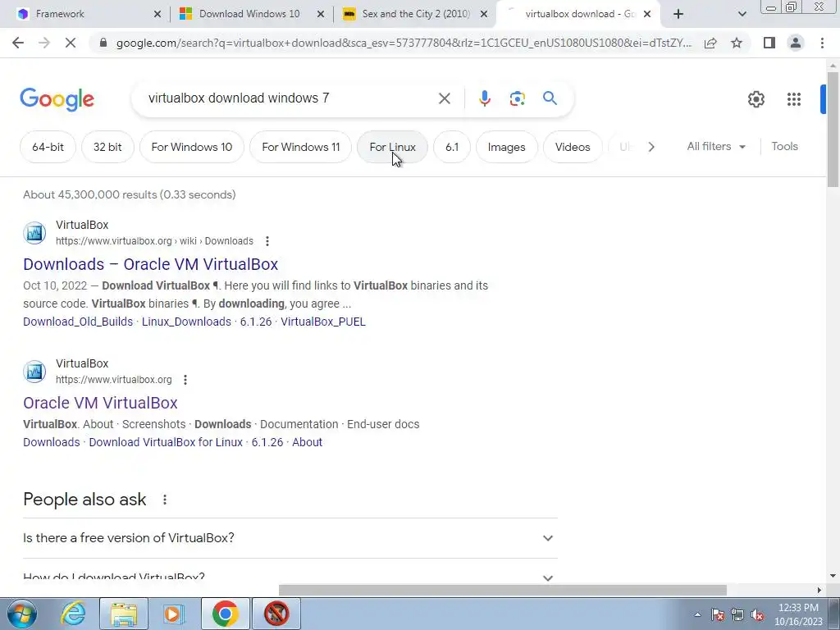This screenshot has width=840, height=630.
Task: Open the People also ask options menu
Action: (164, 500)
